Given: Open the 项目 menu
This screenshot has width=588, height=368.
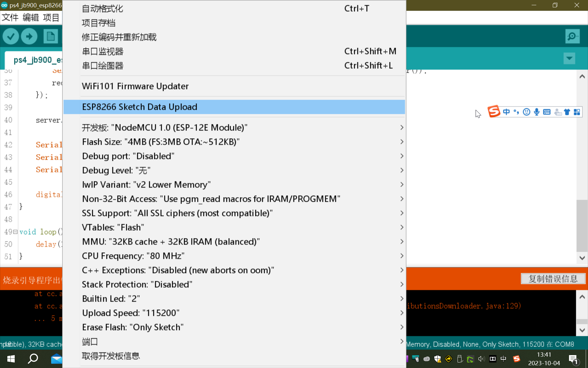Looking at the screenshot, I should click(x=51, y=17).
